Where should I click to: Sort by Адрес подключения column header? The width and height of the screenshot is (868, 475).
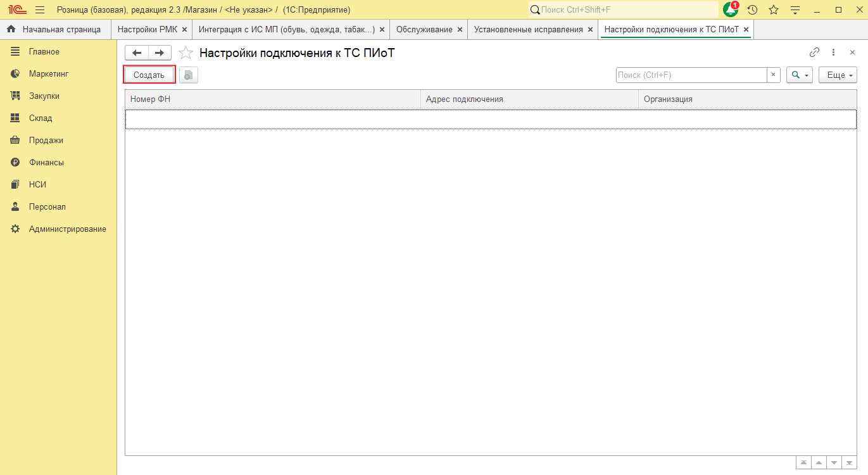click(x=530, y=99)
